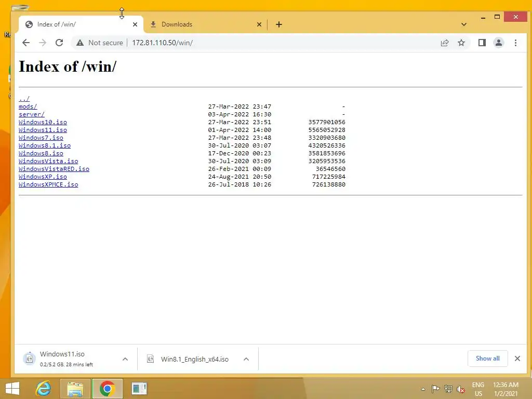Close the Downloads tab
Viewport: 532px width, 399px height.
tap(259, 24)
